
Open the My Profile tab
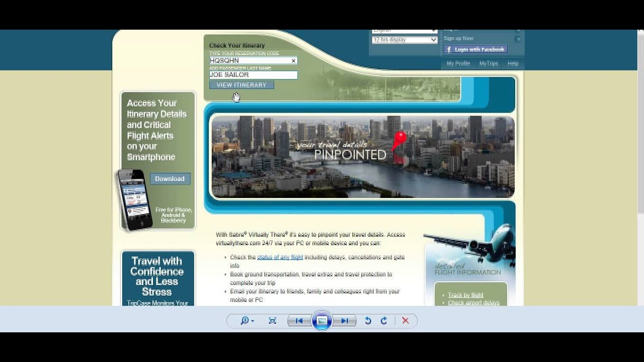click(458, 63)
